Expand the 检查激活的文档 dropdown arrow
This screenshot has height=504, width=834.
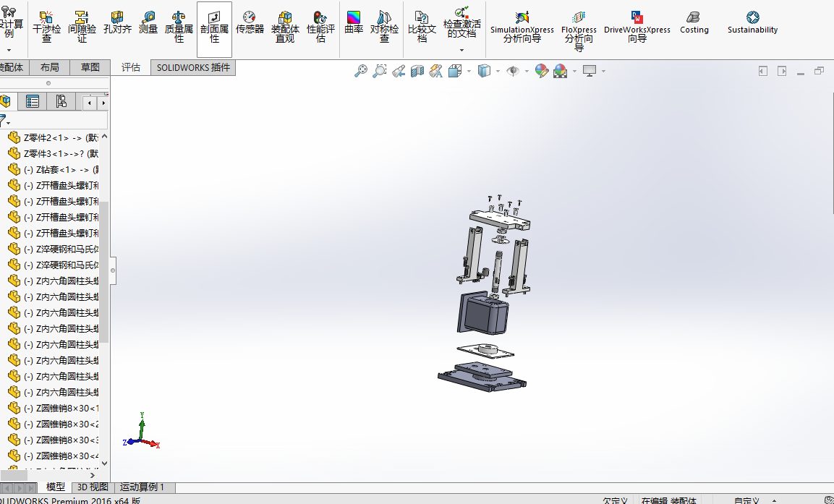(461, 50)
